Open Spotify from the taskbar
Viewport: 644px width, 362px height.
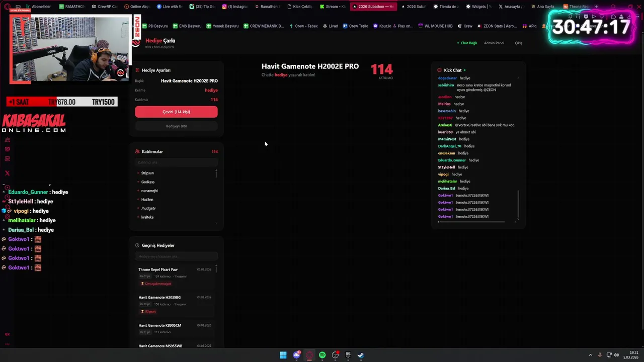pyautogui.click(x=322, y=355)
